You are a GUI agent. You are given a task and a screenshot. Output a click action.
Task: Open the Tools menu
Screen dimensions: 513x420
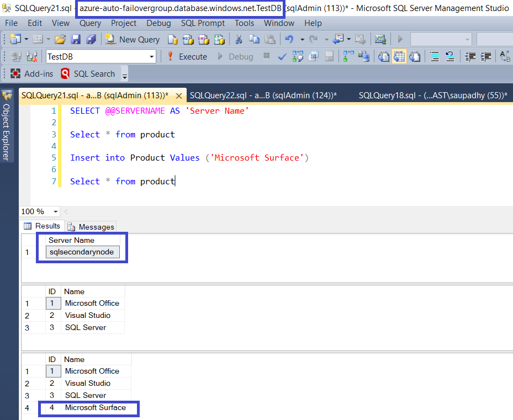point(244,23)
